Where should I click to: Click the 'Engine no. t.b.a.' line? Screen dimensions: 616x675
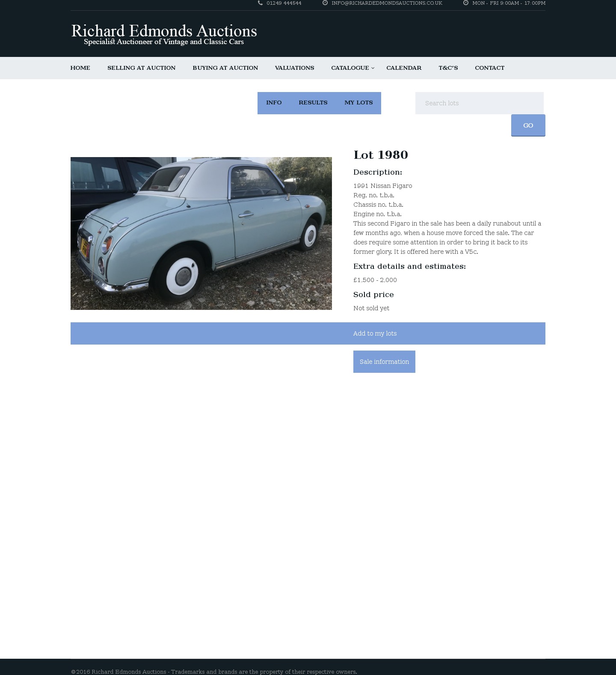click(377, 214)
